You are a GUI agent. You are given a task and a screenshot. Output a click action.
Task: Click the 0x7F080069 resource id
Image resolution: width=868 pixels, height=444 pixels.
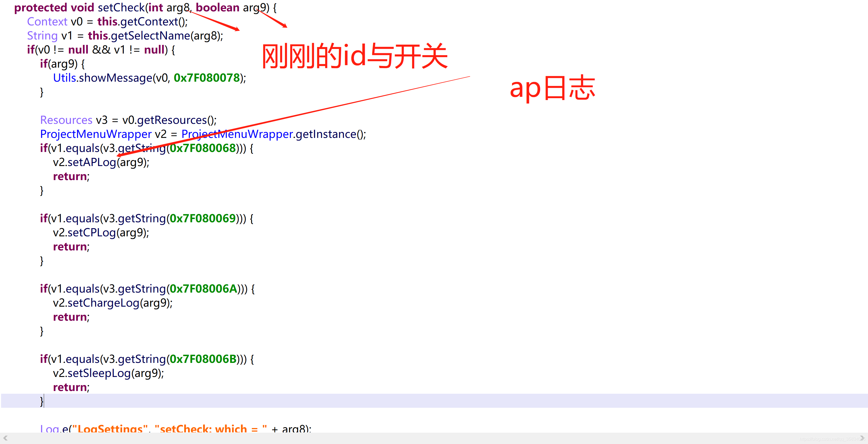202,218
